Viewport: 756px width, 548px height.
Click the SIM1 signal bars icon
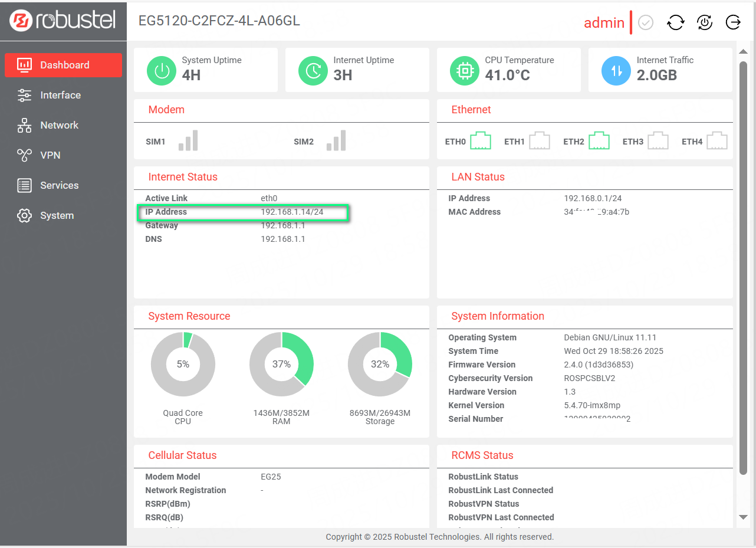[x=188, y=141]
